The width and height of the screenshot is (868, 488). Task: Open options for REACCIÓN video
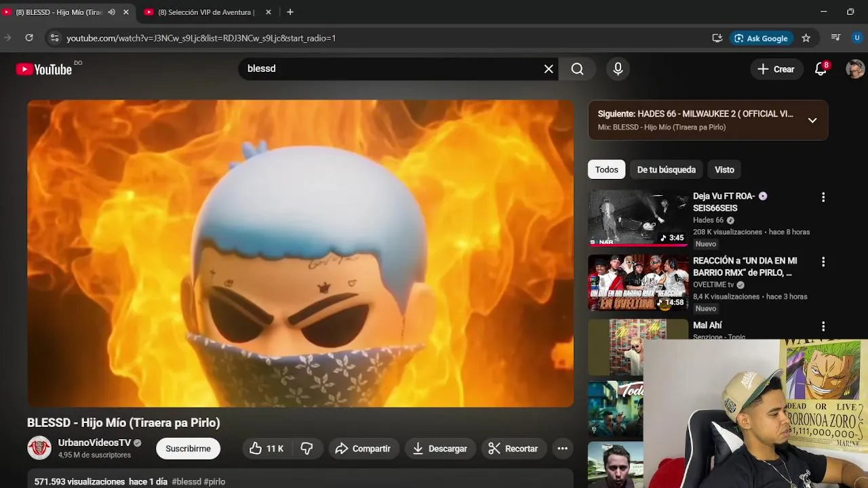click(823, 262)
